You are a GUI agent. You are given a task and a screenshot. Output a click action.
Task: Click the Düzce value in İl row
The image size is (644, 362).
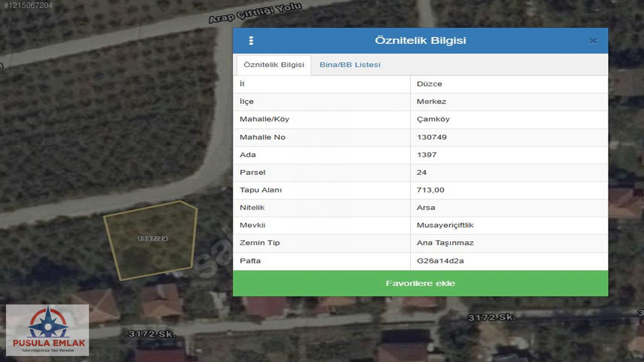pyautogui.click(x=429, y=84)
